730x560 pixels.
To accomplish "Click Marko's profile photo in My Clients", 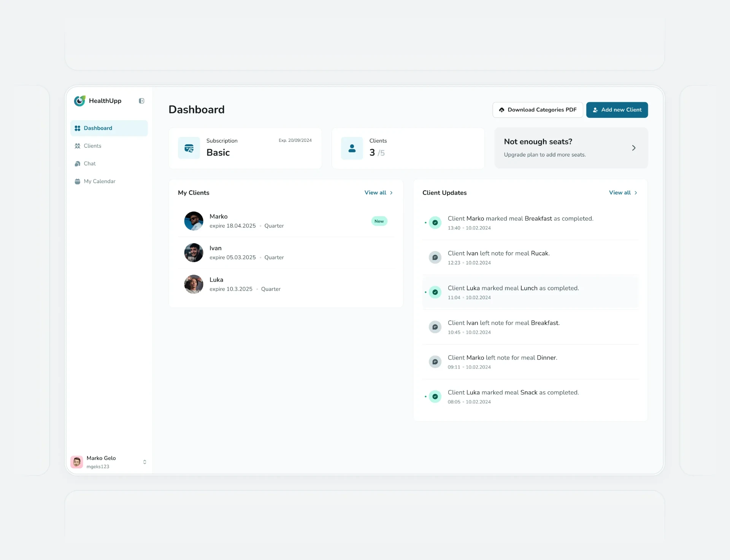I will [194, 221].
